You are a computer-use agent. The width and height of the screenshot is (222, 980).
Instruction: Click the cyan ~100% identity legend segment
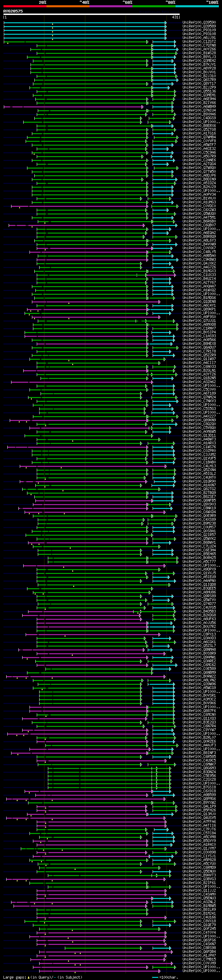197,6
